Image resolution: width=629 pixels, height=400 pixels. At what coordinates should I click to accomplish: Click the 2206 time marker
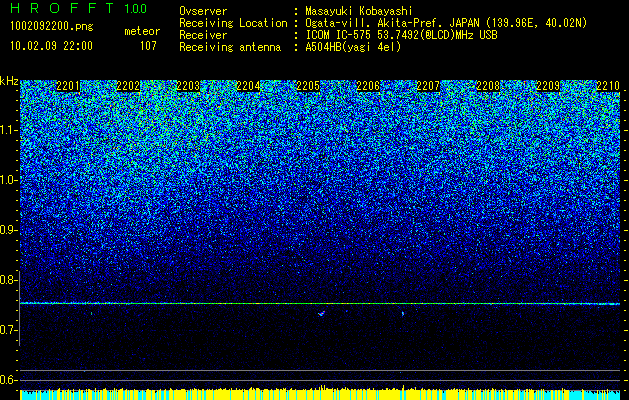[368, 86]
